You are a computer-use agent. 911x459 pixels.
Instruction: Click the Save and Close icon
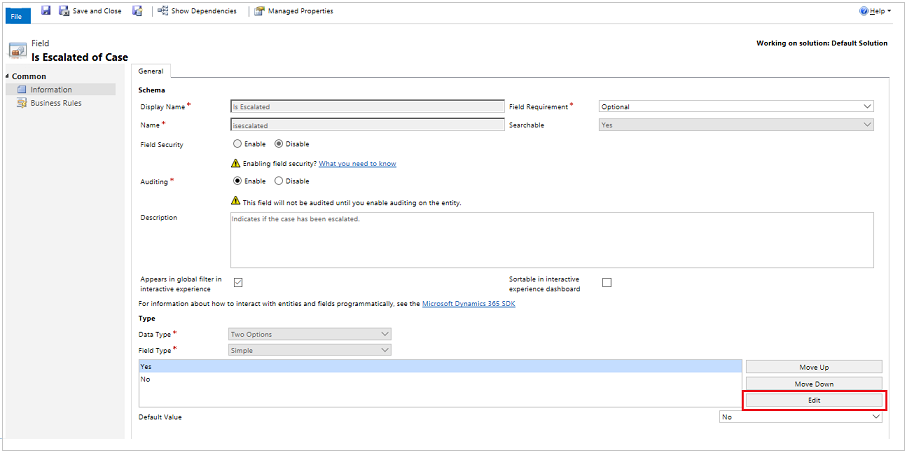(65, 11)
